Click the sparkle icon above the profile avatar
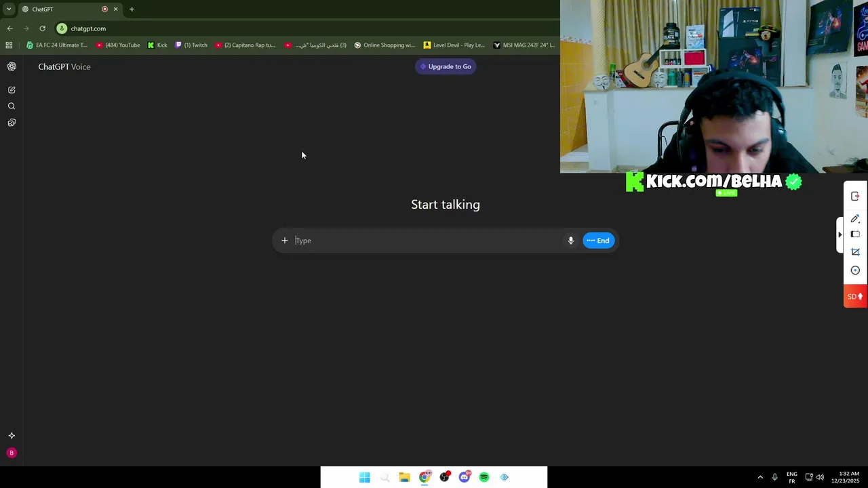The height and width of the screenshot is (488, 868). point(12,436)
